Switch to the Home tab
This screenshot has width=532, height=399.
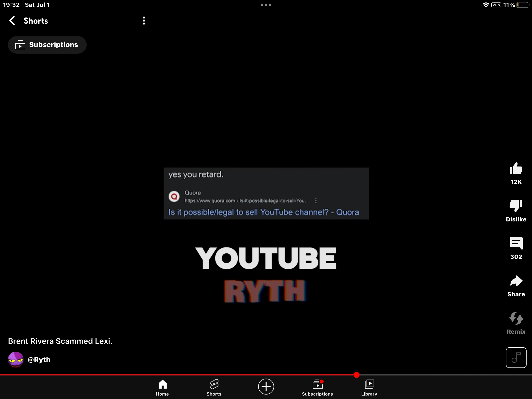click(x=162, y=387)
